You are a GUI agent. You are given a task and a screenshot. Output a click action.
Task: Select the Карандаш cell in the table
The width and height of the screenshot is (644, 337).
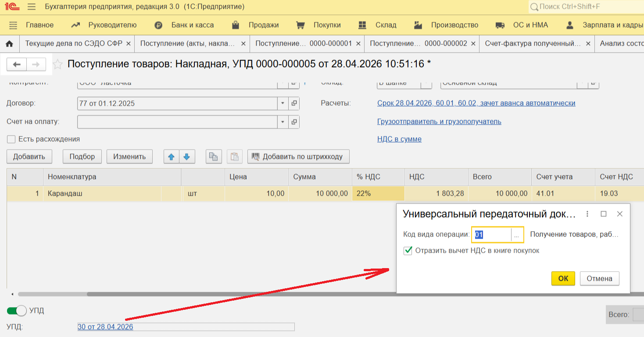click(x=102, y=194)
